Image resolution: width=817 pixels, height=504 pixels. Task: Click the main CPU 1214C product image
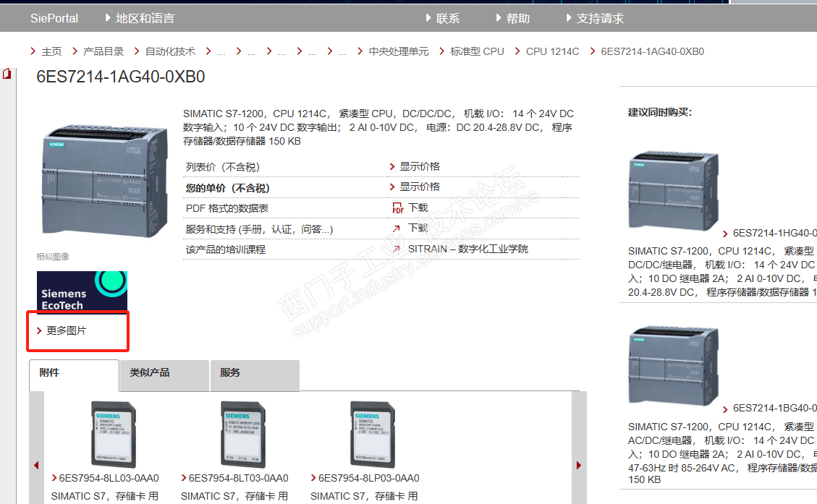pos(105,181)
